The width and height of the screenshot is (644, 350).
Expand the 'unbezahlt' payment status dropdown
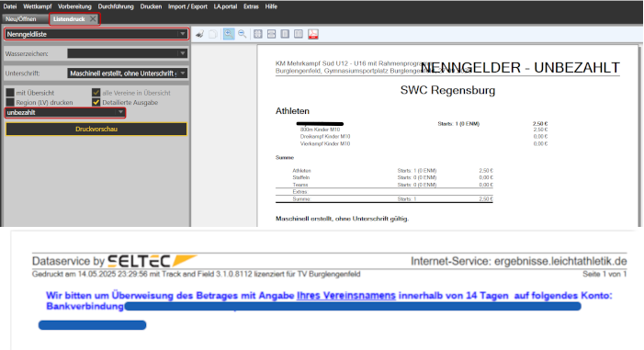coord(65,113)
